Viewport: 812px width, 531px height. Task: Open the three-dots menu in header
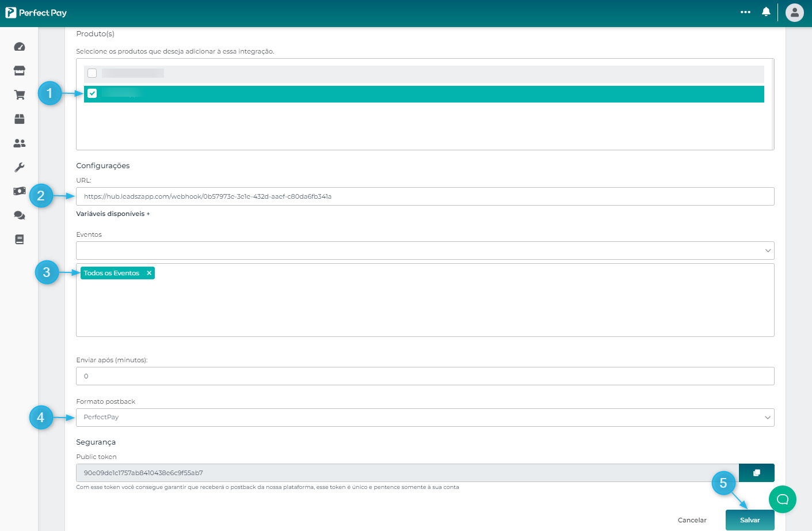tap(745, 12)
